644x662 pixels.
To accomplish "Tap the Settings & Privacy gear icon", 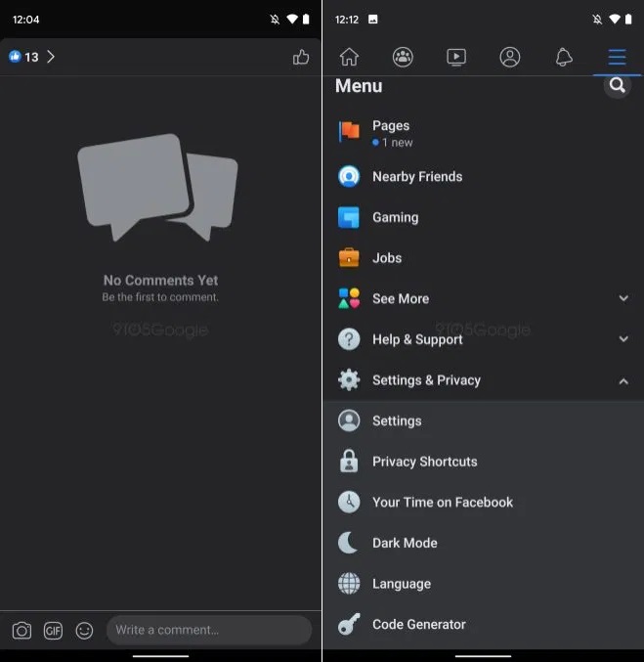I will [349, 380].
